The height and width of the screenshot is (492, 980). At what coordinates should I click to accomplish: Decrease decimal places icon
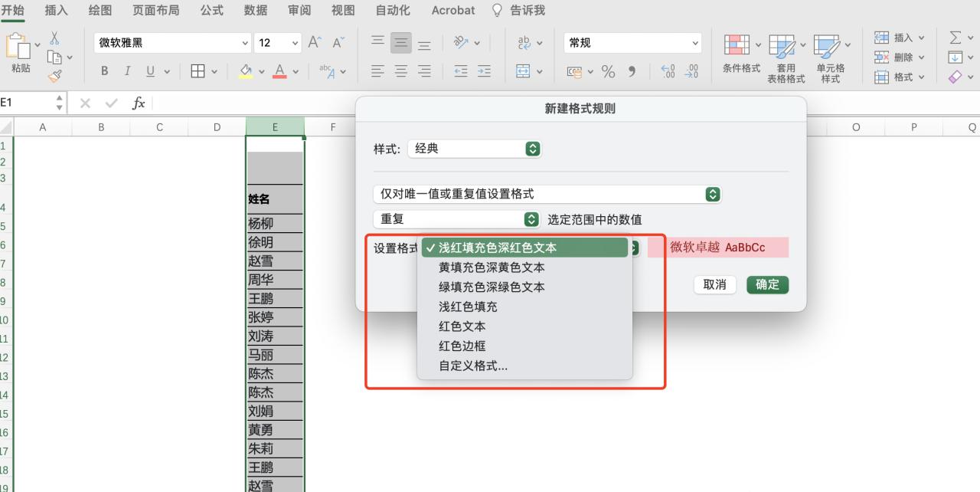[692, 71]
